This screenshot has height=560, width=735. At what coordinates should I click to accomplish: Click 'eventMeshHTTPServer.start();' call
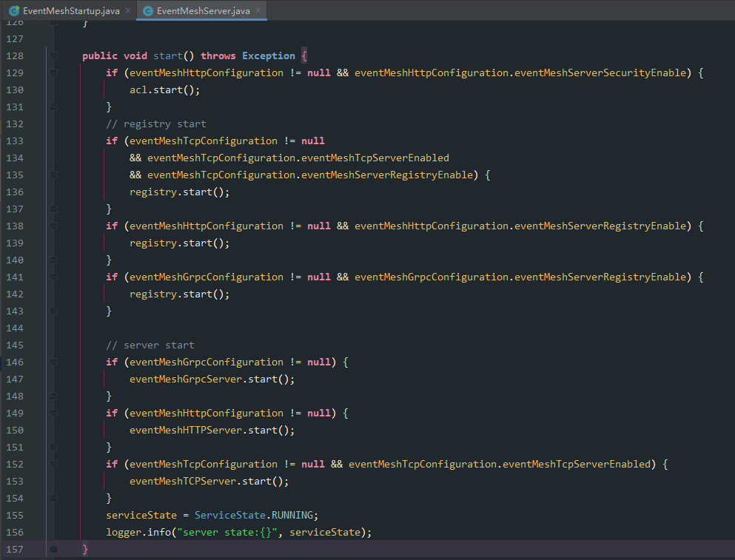(212, 431)
